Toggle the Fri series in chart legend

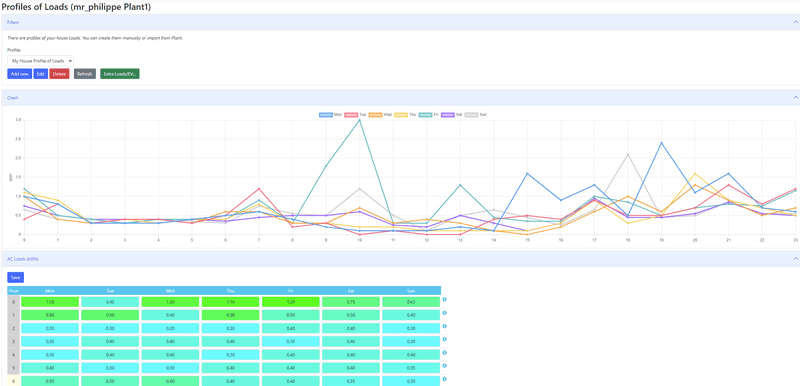tap(430, 115)
